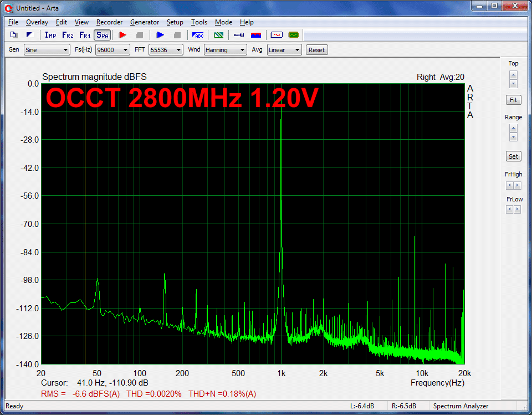Toggle the SPA spectrum analyzer mode

103,35
